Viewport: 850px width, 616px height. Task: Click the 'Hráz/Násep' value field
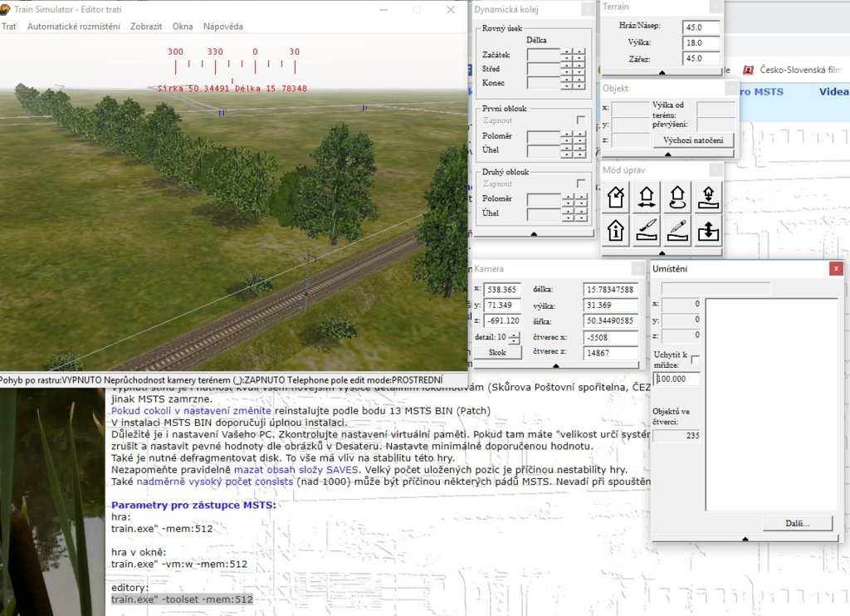701,27
